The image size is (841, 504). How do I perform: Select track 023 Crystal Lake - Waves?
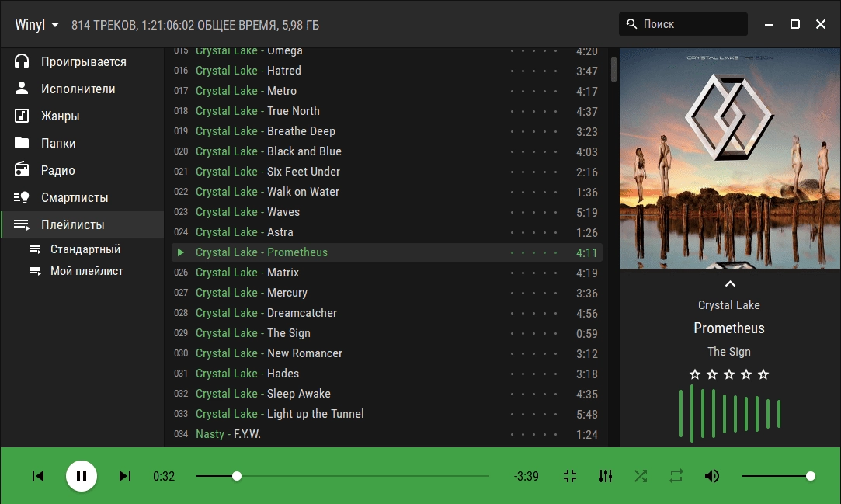coord(387,212)
